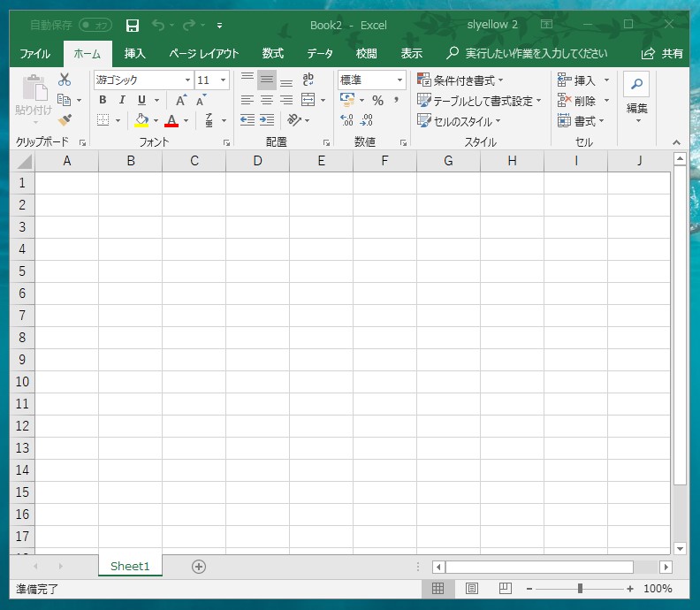The image size is (700, 610).
Task: Toggle Bold formatting
Action: 103,100
